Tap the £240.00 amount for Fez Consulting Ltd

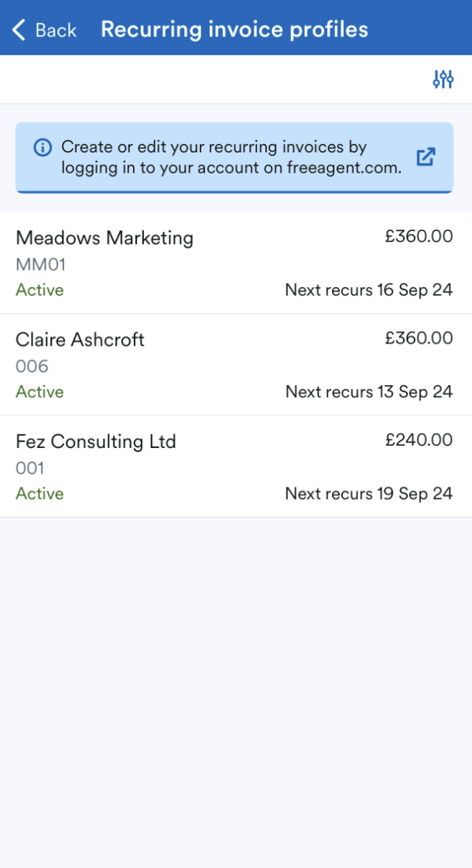[420, 439]
